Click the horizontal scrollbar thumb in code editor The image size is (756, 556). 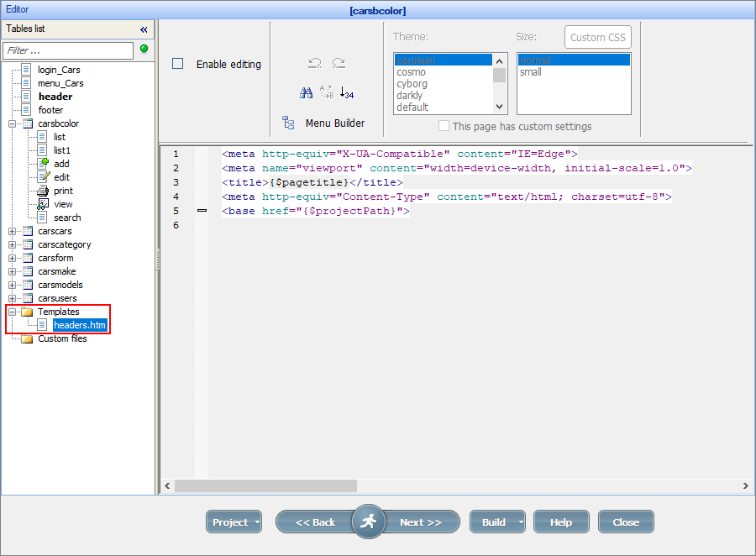pyautogui.click(x=265, y=485)
